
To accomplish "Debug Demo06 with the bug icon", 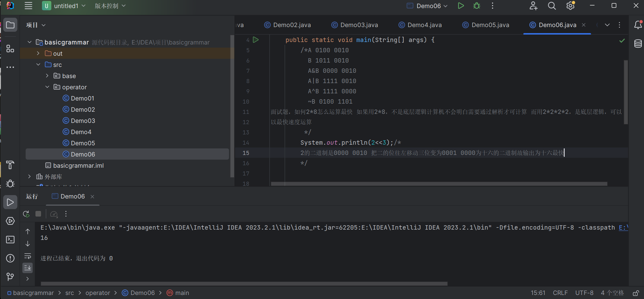I will tap(477, 6).
